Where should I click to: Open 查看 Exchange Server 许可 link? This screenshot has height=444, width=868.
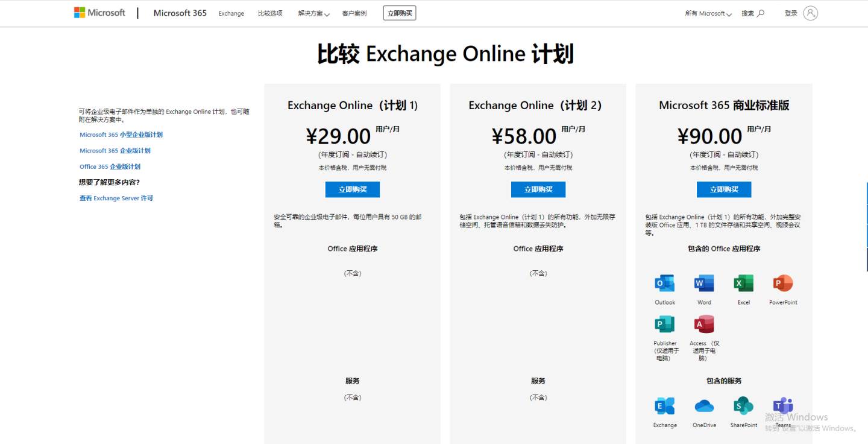click(x=116, y=198)
